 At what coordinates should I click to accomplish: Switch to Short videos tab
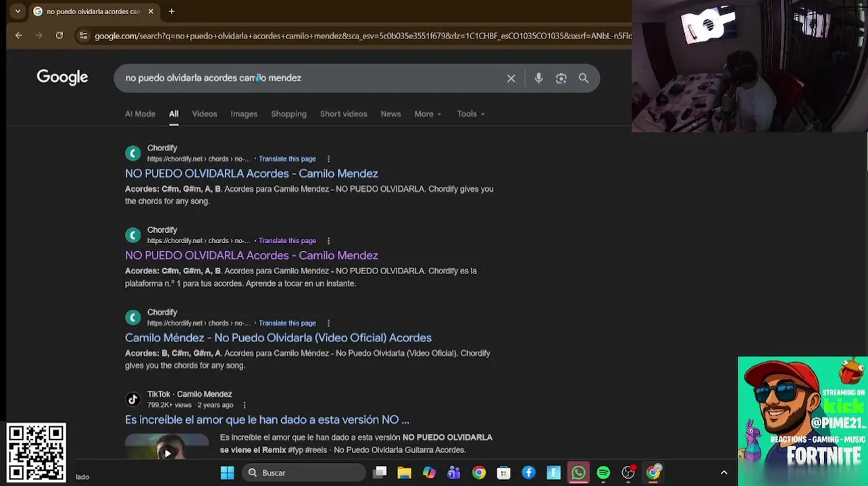click(344, 114)
